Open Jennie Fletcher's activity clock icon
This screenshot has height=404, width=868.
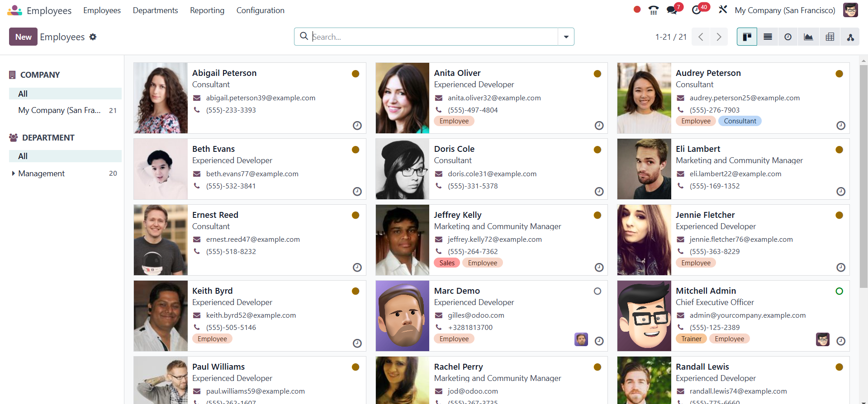pos(841,268)
